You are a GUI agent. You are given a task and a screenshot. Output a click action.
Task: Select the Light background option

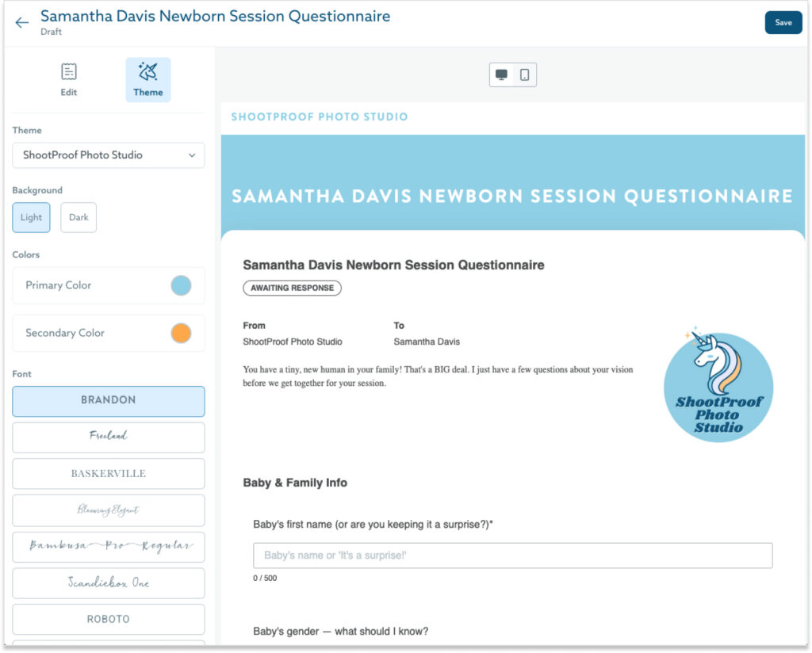[x=31, y=217]
